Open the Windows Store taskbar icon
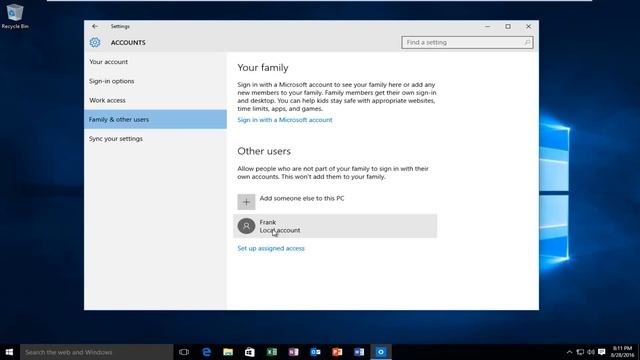The width and height of the screenshot is (640, 360). click(250, 352)
